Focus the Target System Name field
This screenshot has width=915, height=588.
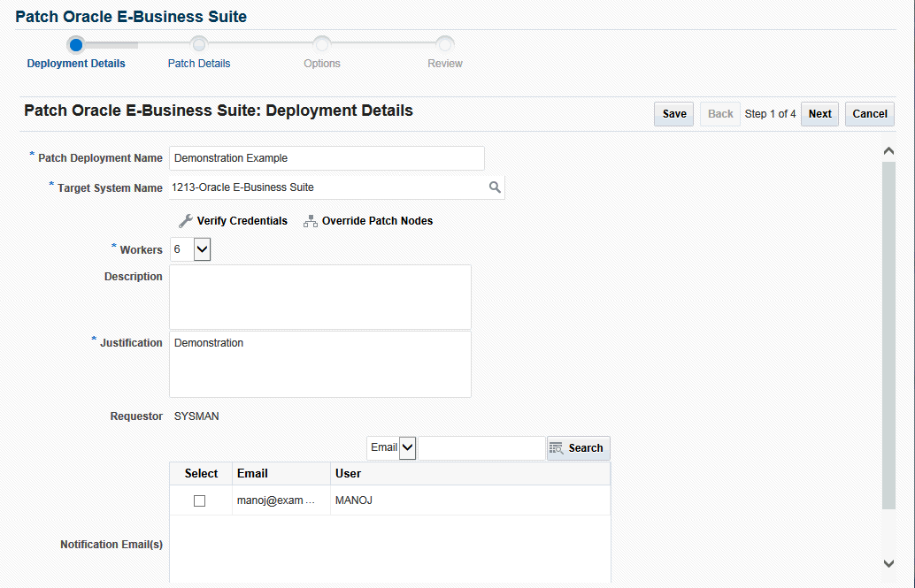point(328,187)
